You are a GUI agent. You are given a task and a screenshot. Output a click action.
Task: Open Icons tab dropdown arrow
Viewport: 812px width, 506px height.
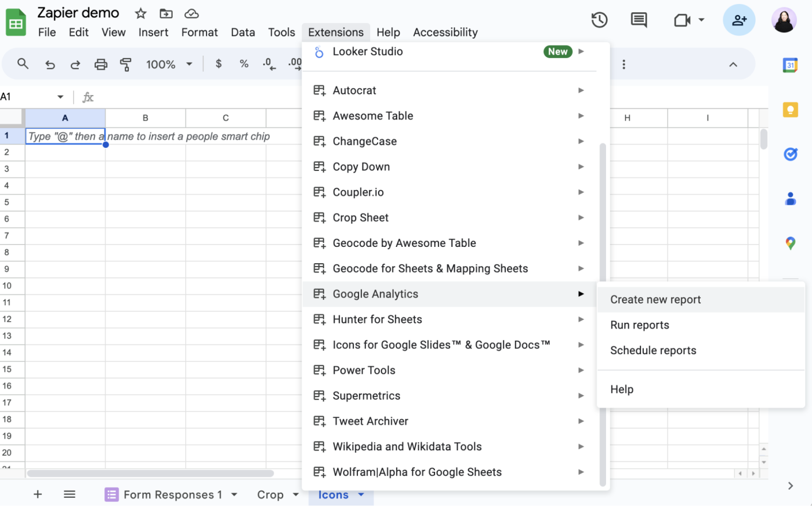coord(361,494)
